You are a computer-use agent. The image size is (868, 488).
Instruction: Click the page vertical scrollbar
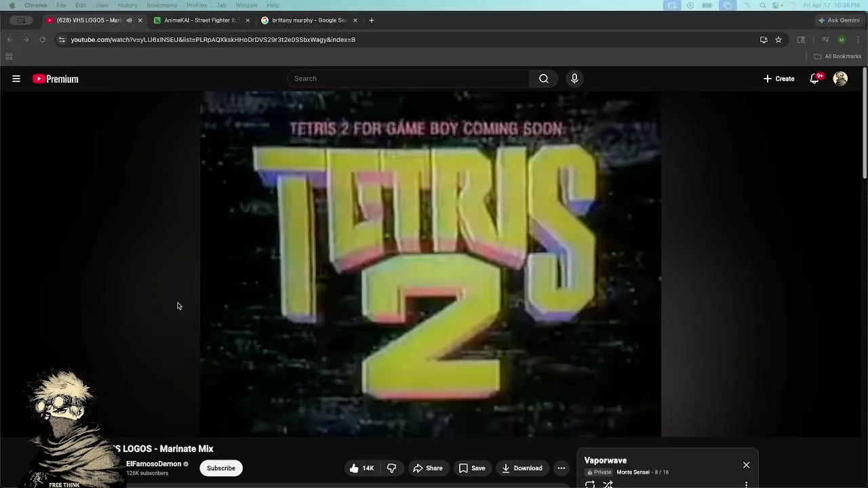click(x=865, y=123)
